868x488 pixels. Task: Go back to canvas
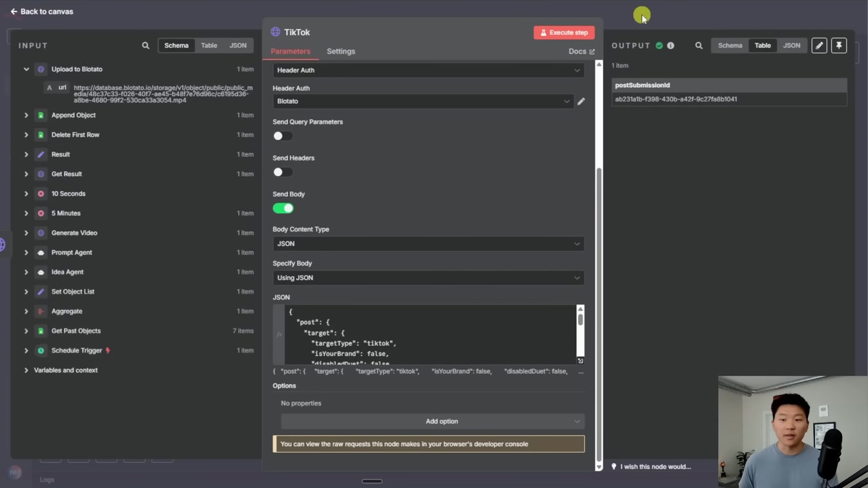(42, 12)
